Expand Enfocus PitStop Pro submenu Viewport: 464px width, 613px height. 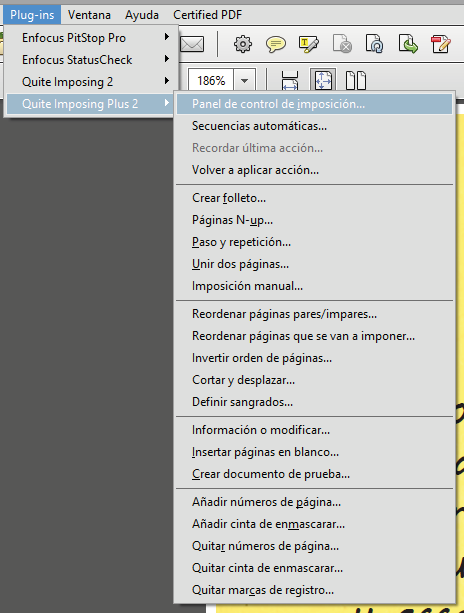point(91,38)
